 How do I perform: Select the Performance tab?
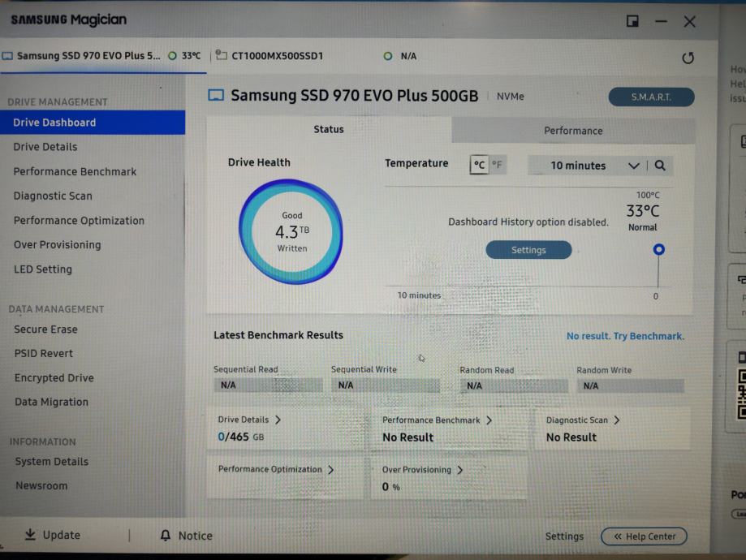(x=573, y=131)
